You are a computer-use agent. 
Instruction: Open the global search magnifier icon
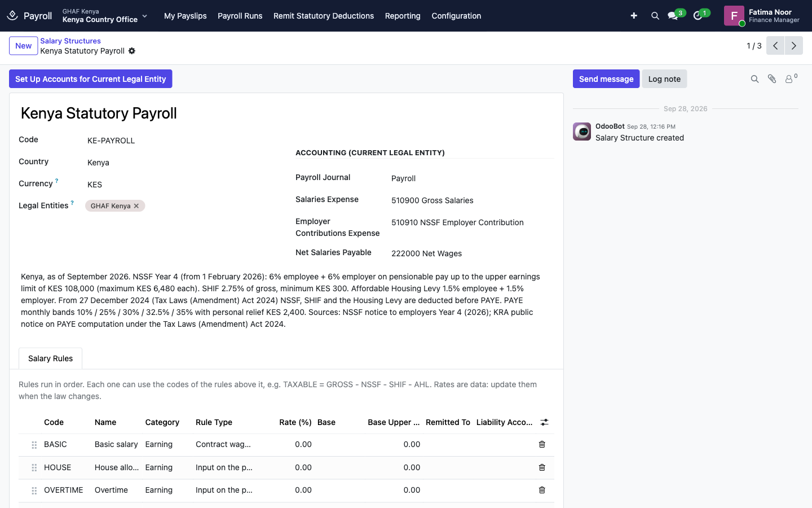pos(655,16)
